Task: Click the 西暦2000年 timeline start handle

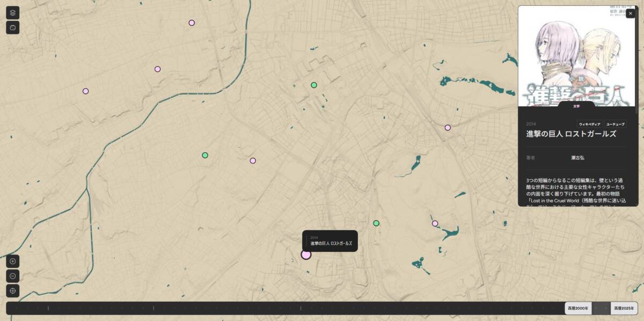Action: 578,308
